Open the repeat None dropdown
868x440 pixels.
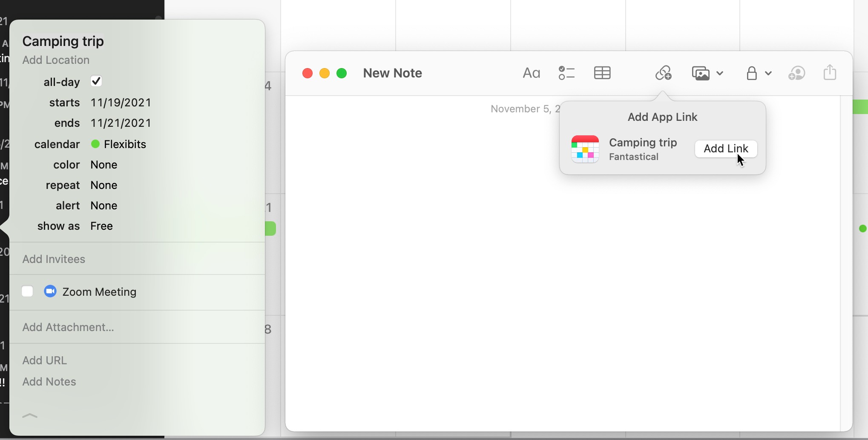tap(104, 185)
